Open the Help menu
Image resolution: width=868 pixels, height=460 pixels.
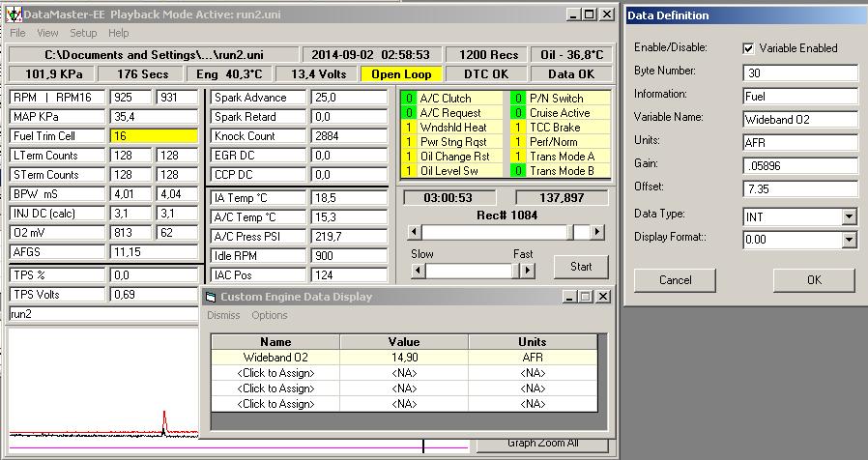pyautogui.click(x=119, y=33)
